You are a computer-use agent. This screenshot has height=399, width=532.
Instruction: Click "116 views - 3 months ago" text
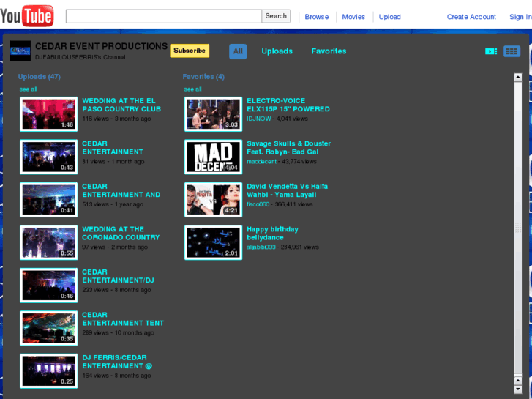[116, 119]
